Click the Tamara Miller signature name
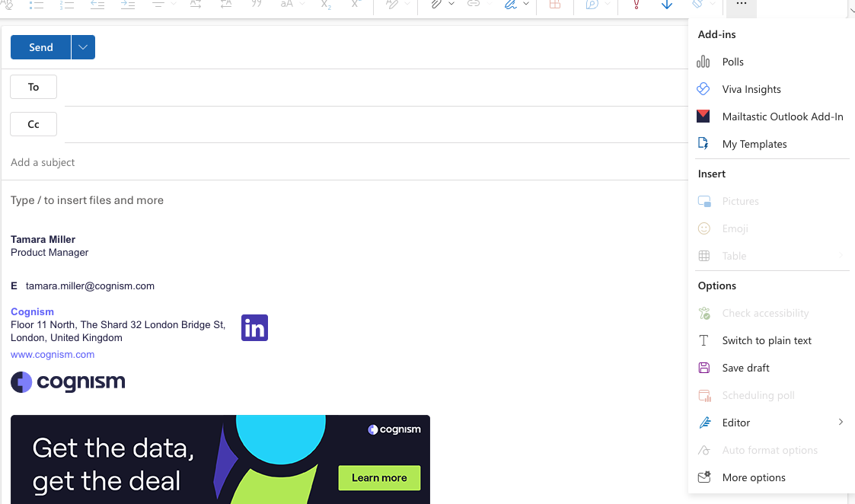Screen dimensions: 855x504 click(x=43, y=240)
